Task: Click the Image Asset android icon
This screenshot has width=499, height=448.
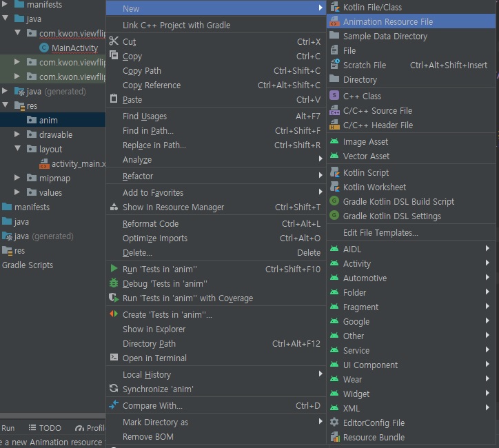Action: click(334, 141)
